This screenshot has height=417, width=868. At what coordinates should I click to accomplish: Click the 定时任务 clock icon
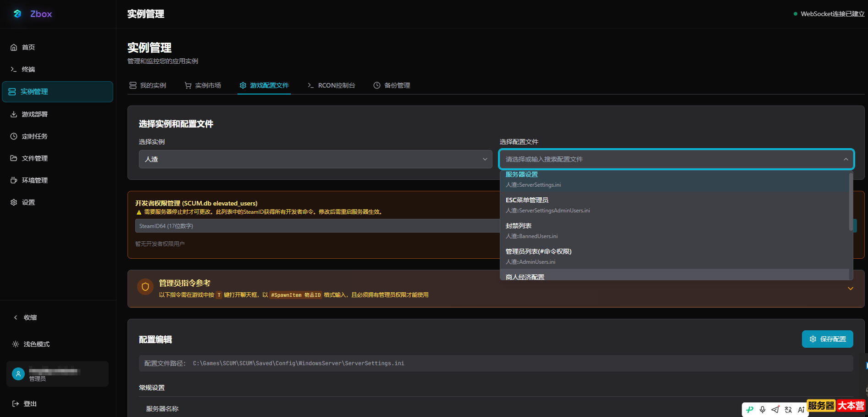(x=14, y=136)
